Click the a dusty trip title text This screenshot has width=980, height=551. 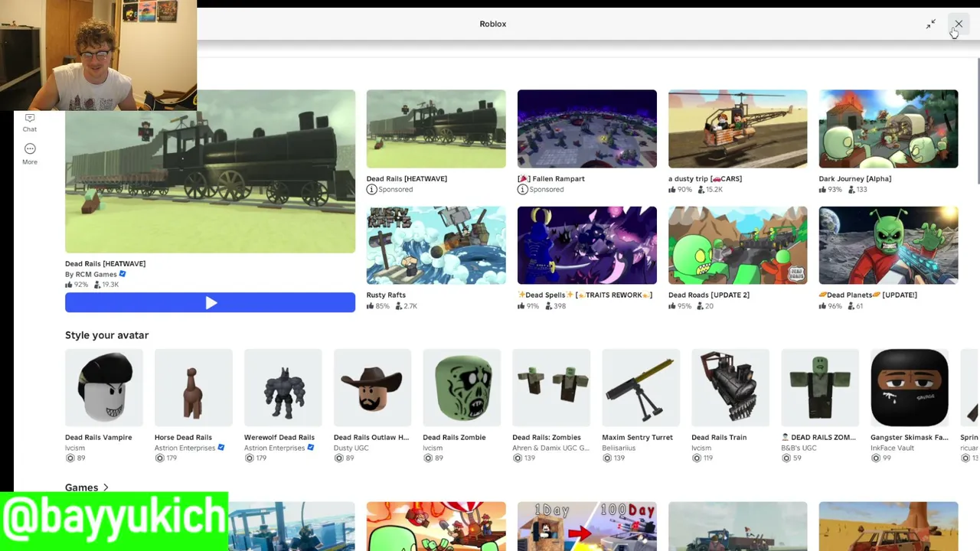coord(704,178)
